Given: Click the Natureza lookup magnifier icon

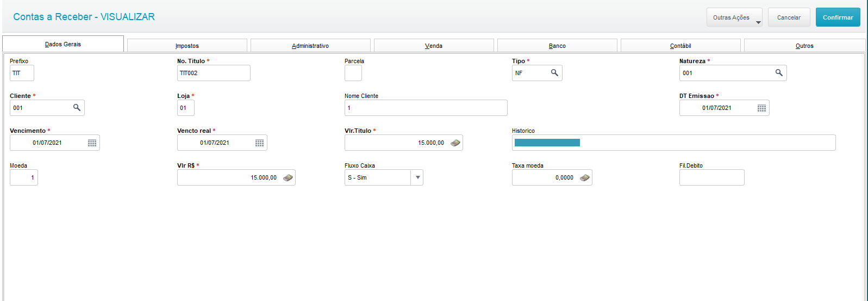Looking at the screenshot, I should pos(779,73).
